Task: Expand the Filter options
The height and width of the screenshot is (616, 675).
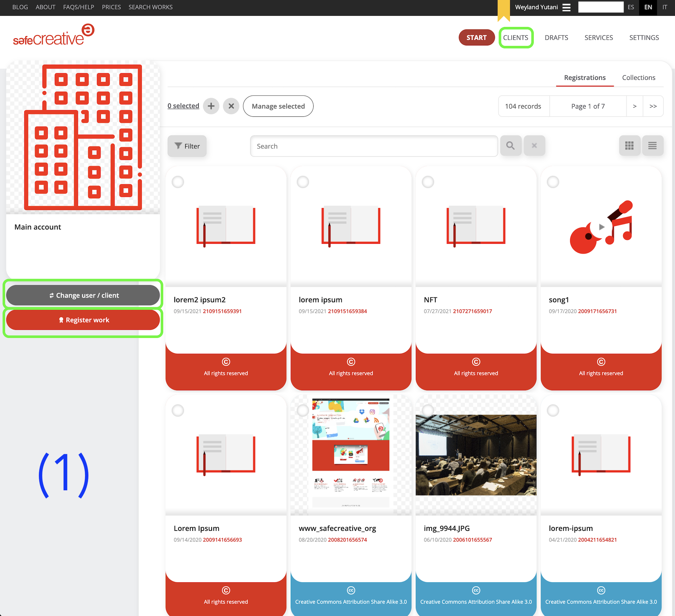Action: pos(187,146)
